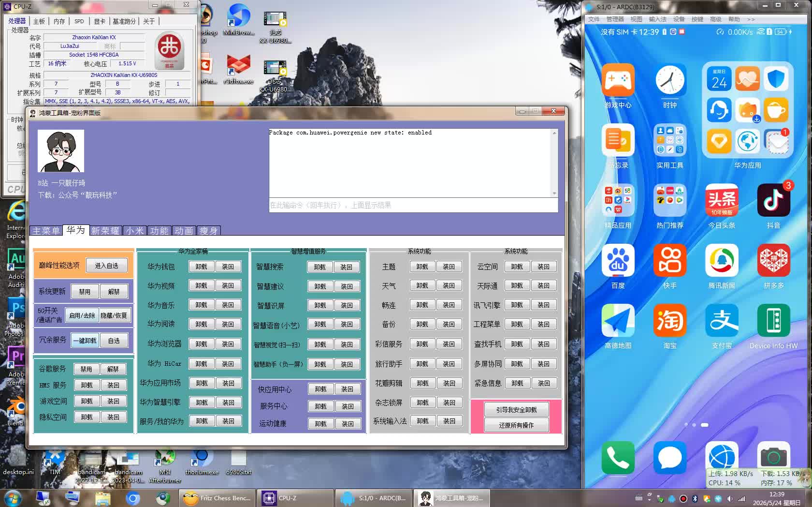Open the 实用工具 folder on the phone
This screenshot has width=812, height=507.
[x=669, y=140]
